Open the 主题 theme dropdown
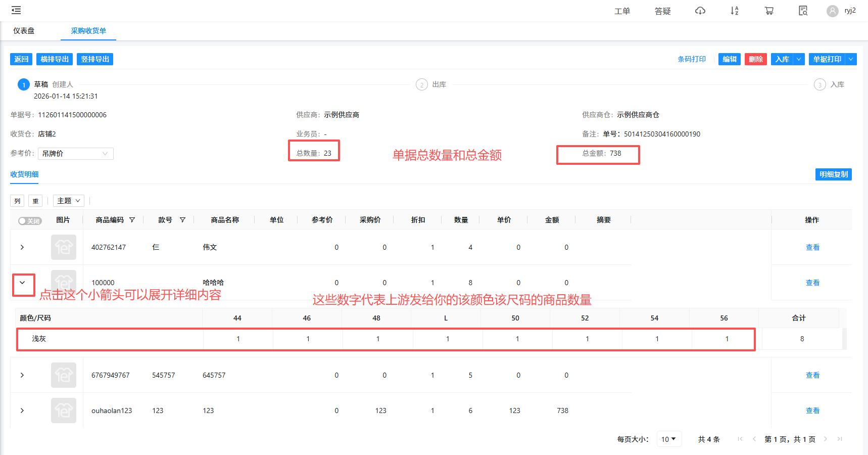This screenshot has width=868, height=455. (69, 201)
